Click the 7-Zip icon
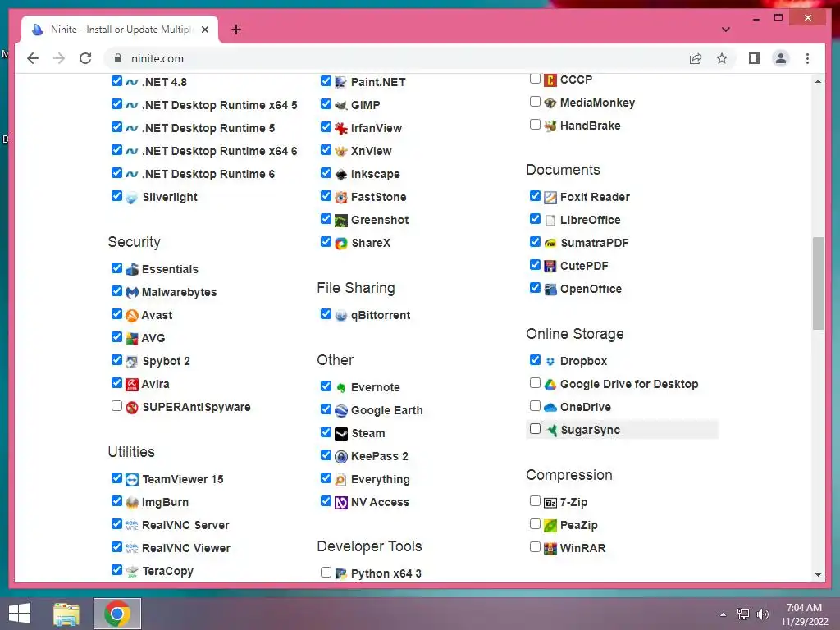This screenshot has height=630, width=840. pyautogui.click(x=550, y=503)
